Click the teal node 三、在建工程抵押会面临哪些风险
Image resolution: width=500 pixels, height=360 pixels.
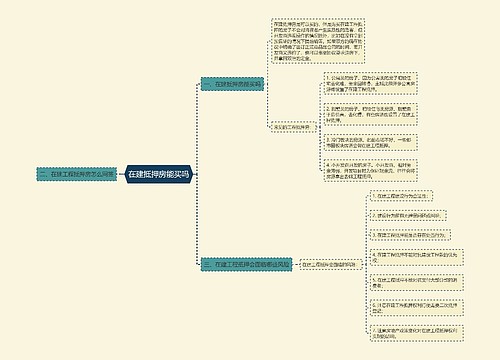pyautogui.click(x=247, y=264)
